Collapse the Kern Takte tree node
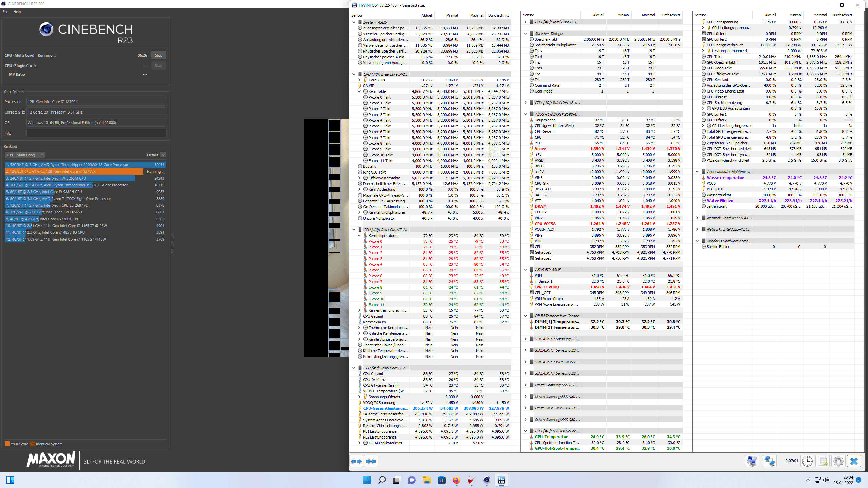Image resolution: width=868 pixels, height=488 pixels. (x=359, y=91)
